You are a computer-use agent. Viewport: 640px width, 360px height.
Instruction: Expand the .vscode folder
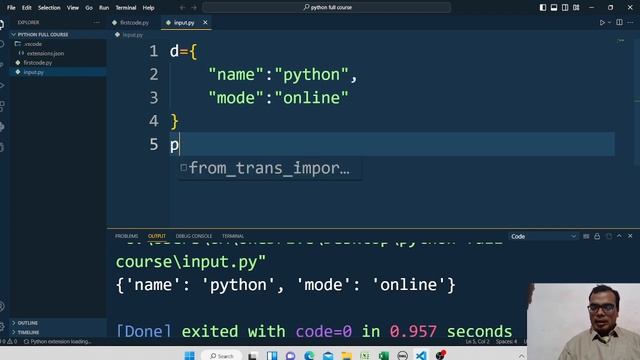pos(58,44)
